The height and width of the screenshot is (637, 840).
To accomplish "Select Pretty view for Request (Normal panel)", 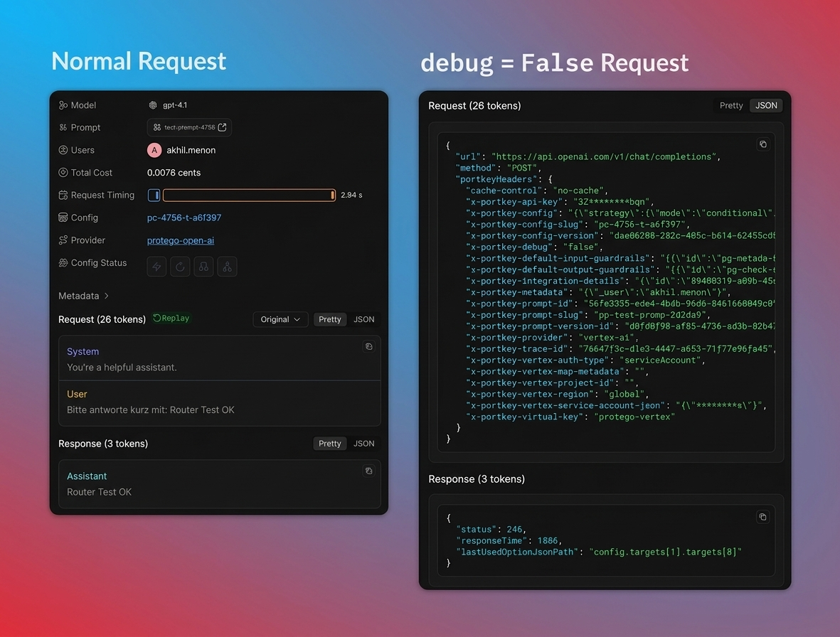I will [329, 320].
